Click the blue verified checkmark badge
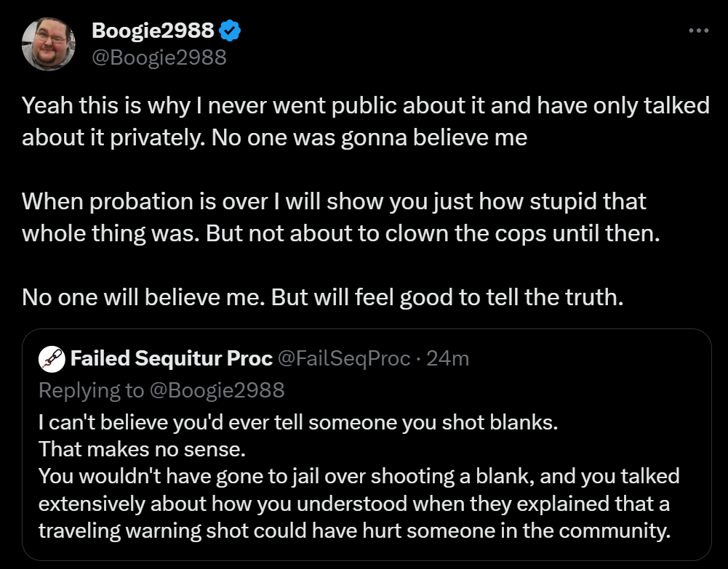The width and height of the screenshot is (728, 569). pyautogui.click(x=231, y=31)
